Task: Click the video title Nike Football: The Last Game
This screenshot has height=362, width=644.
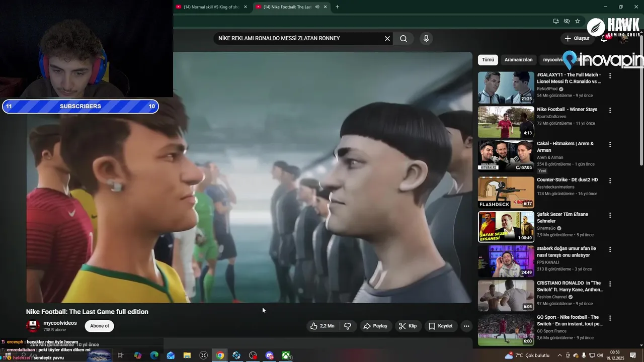Action: coord(87,312)
